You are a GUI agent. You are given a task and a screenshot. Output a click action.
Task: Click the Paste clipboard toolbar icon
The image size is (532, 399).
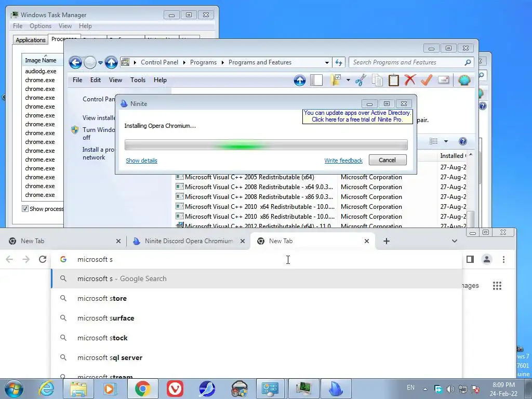click(x=394, y=80)
